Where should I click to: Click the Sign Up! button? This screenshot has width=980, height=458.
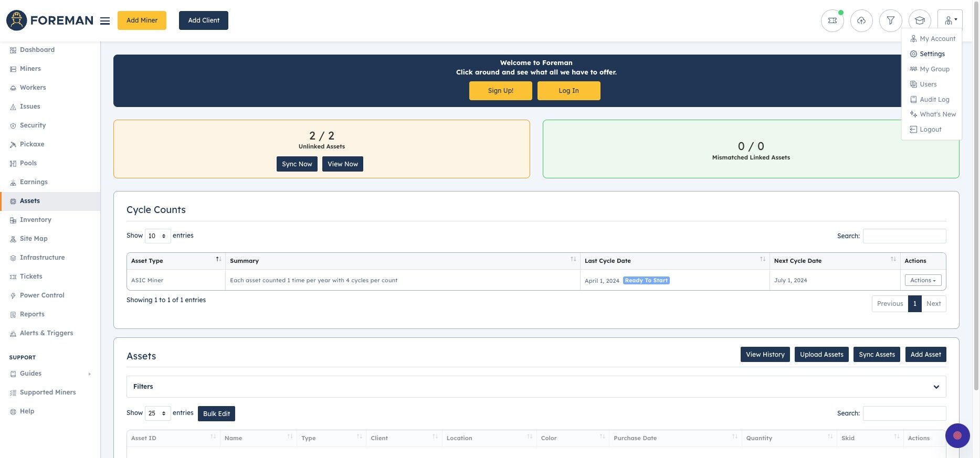point(501,91)
